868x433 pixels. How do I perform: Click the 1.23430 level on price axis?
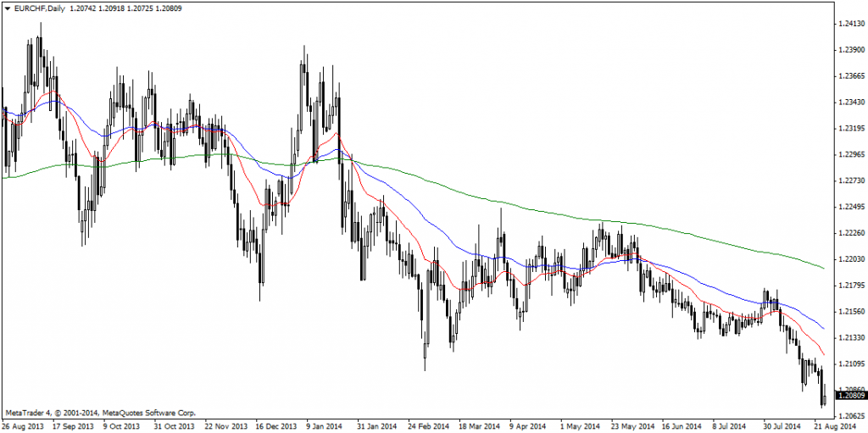click(x=850, y=103)
